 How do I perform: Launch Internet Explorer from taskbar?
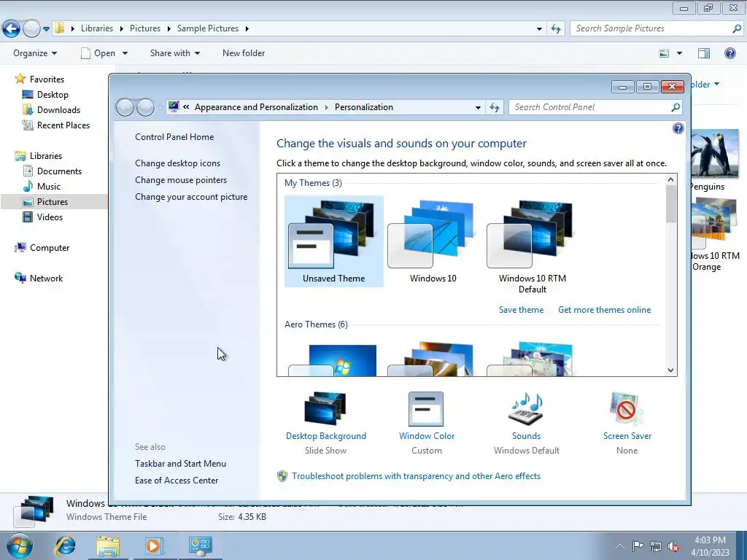pos(65,545)
